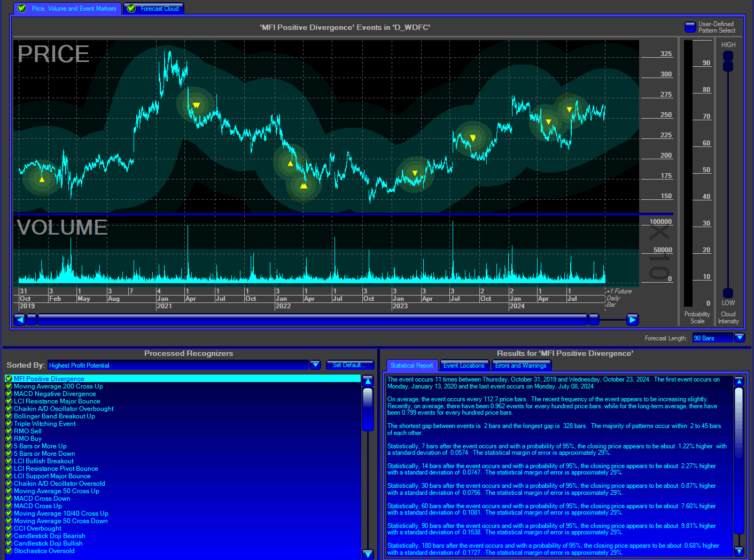Click the Highest Profit Potential sort field
This screenshot has width=754, height=560.
[x=178, y=365]
